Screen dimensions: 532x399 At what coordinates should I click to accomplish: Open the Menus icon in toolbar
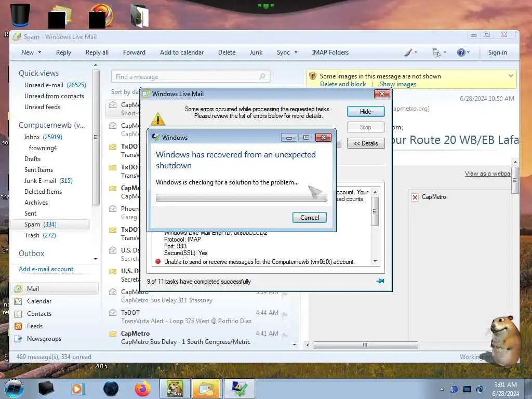point(436,52)
